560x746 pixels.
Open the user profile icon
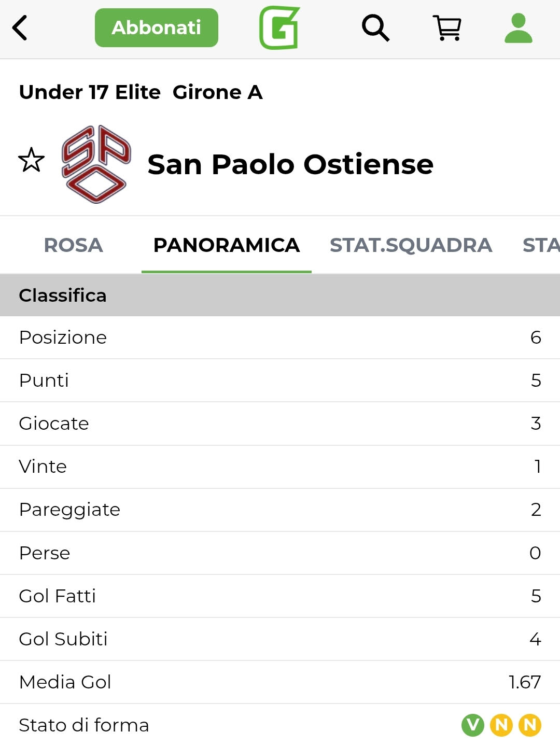tap(518, 28)
